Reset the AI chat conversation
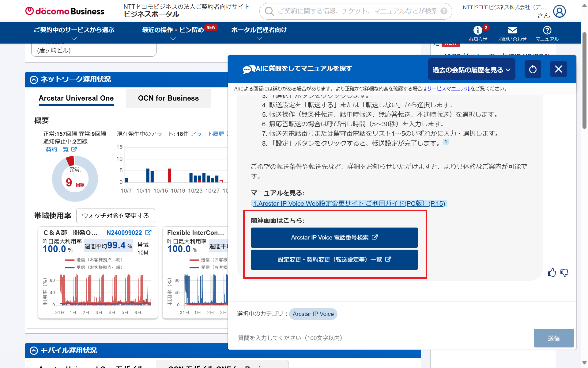The height and width of the screenshot is (368, 588). point(533,69)
